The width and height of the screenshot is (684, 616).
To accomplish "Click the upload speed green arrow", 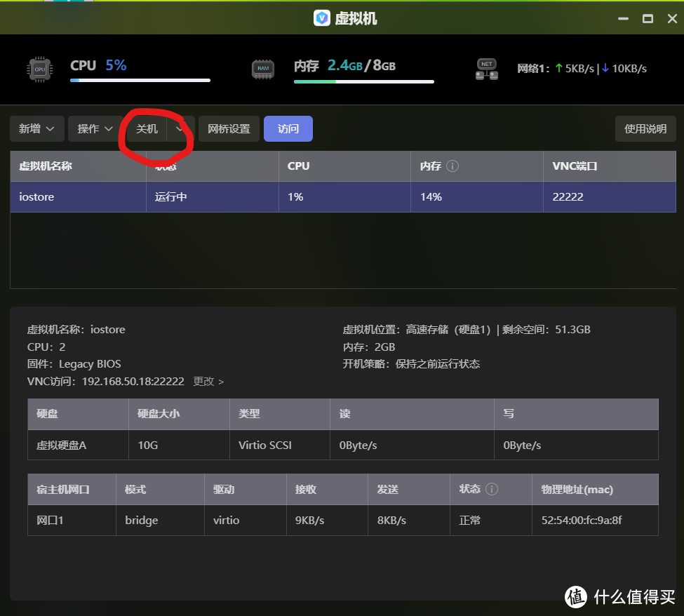I will coord(558,68).
